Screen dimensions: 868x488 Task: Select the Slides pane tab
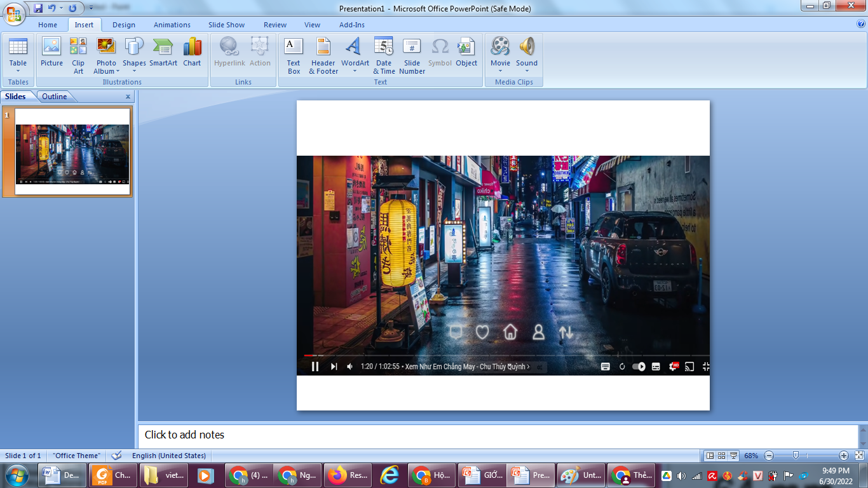pos(16,97)
